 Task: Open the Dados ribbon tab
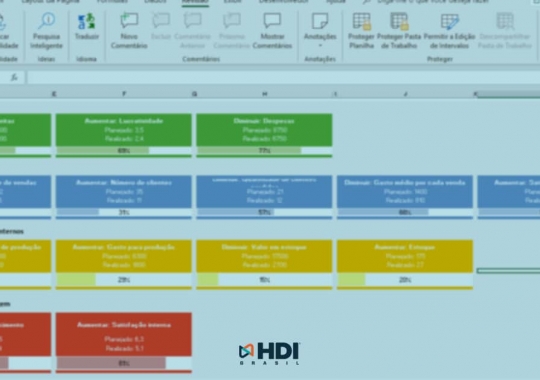(x=155, y=2)
